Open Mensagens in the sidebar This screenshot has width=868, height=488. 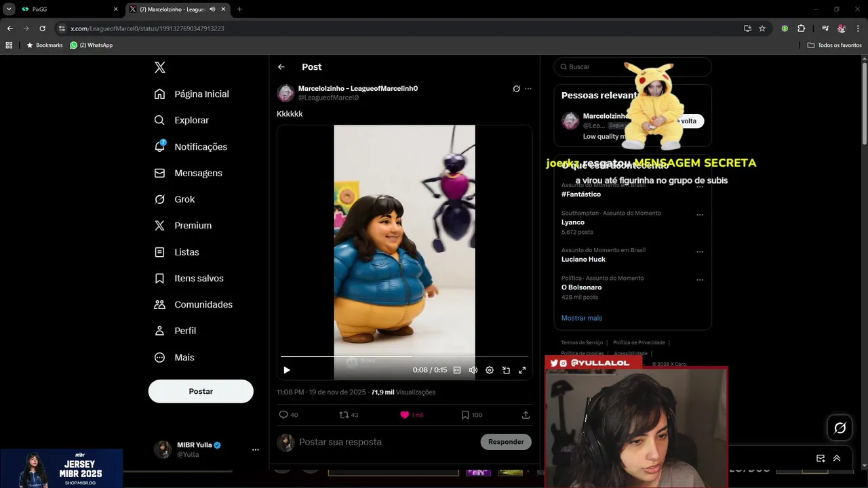(189, 173)
